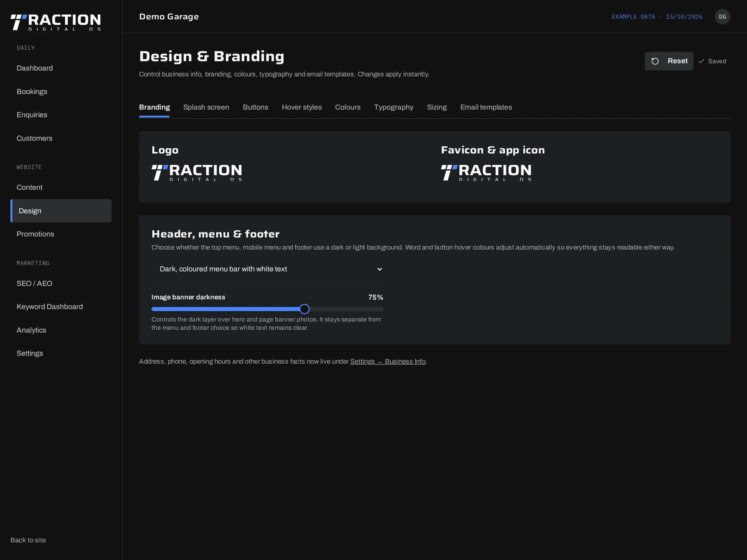Click the Header, menu & footer heading
747x560 pixels.
point(216,234)
